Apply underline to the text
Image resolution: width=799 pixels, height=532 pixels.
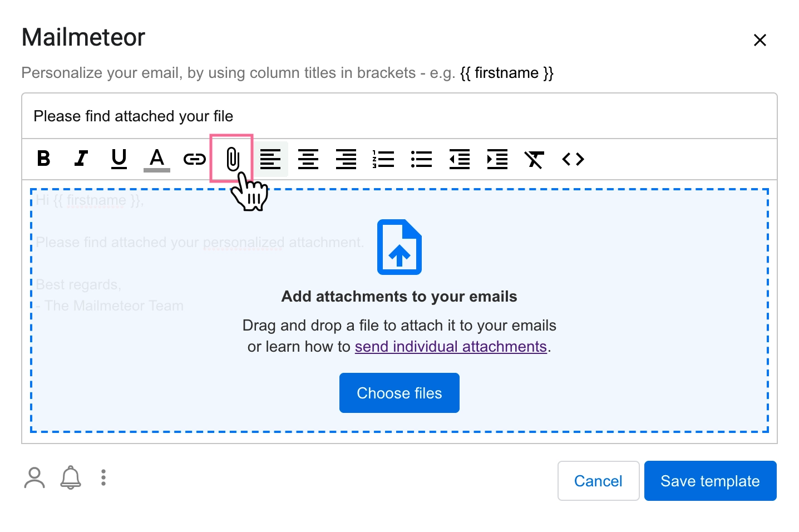(119, 159)
